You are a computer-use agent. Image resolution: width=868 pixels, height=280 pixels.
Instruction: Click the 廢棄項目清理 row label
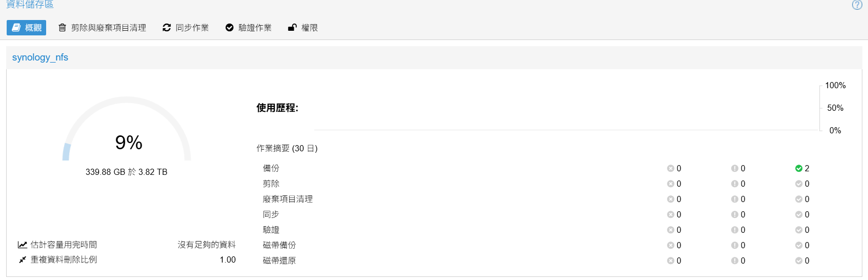tap(288, 199)
